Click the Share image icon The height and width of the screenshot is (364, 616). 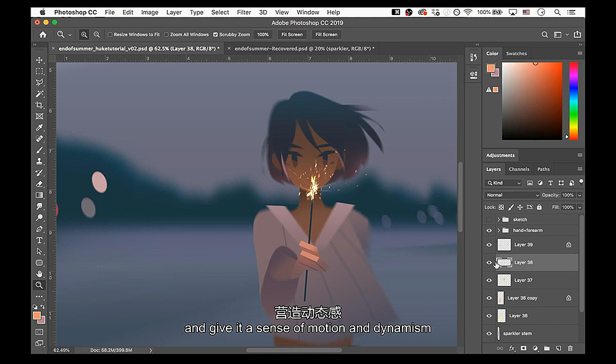577,35
